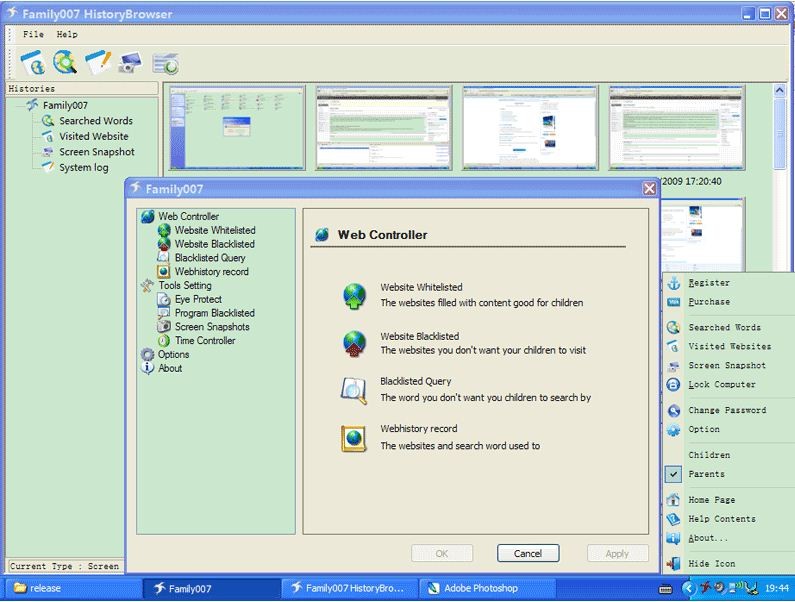
Task: Select Options in settings tree
Action: click(173, 354)
